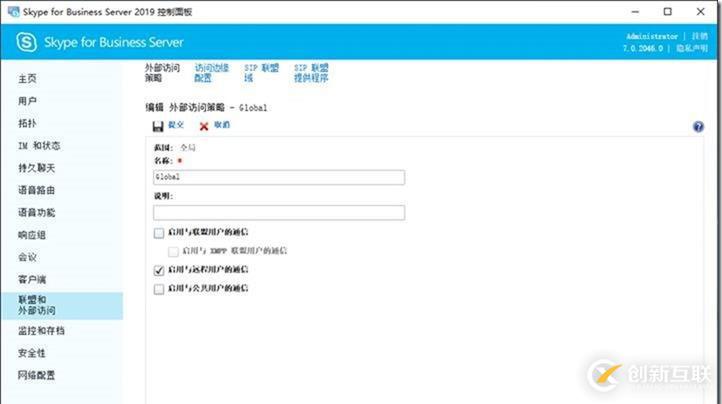Uncheck 启用与远程用户的通信 checkbox
The width and height of the screenshot is (722, 404).
(159, 270)
